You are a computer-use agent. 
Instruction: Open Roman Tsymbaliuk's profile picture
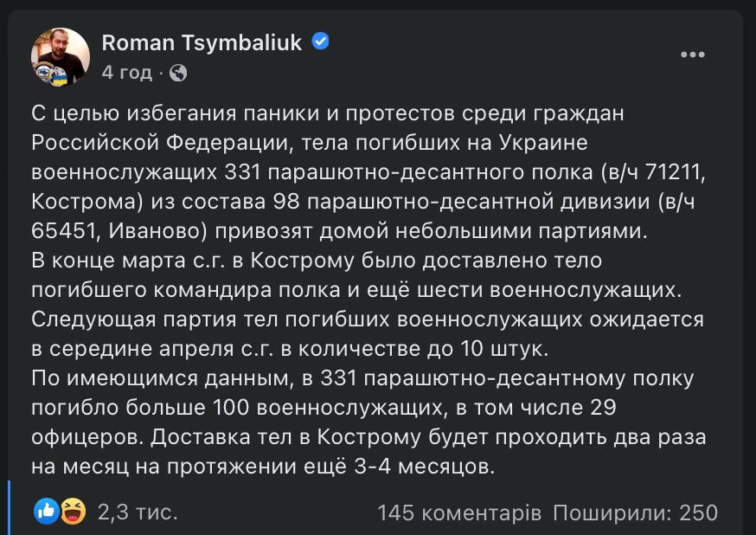point(61,57)
